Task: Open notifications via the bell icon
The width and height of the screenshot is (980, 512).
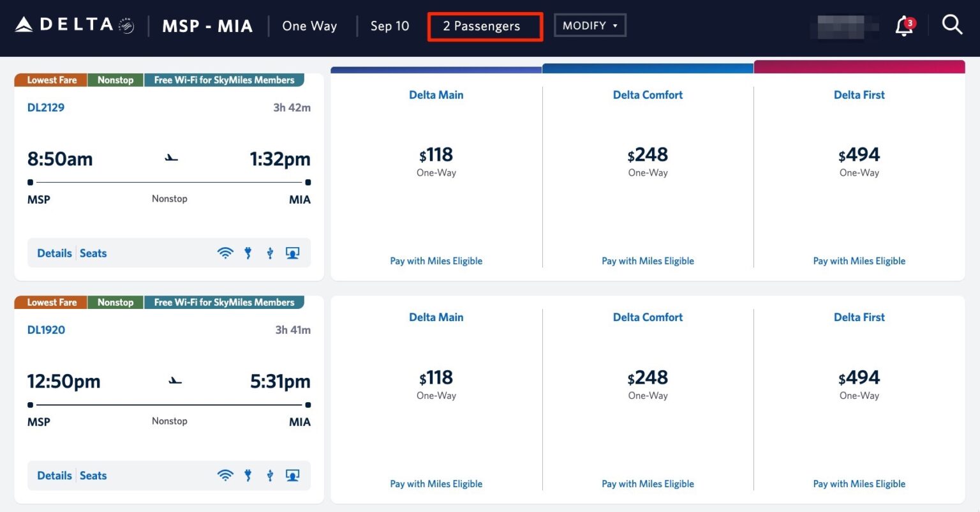Action: (904, 26)
